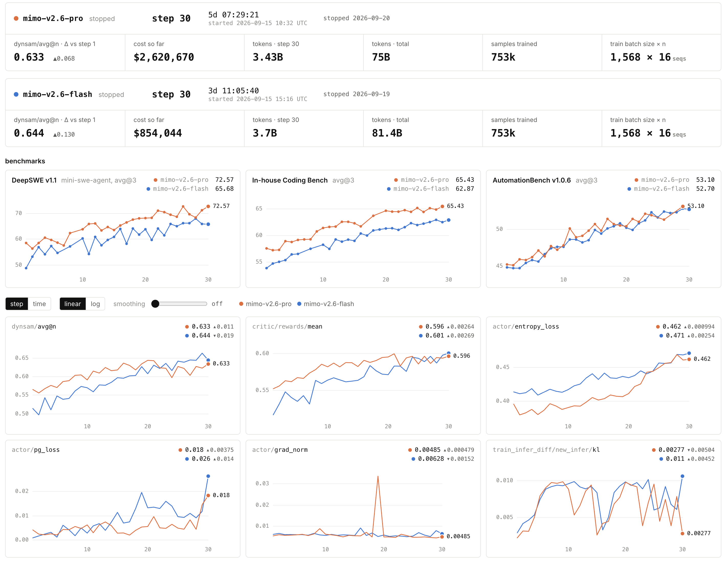Screen dimensions: 728x562
Task: Click the 0.00628 ▼0.00152 grad_norm legend value
Action: [x=443, y=459]
